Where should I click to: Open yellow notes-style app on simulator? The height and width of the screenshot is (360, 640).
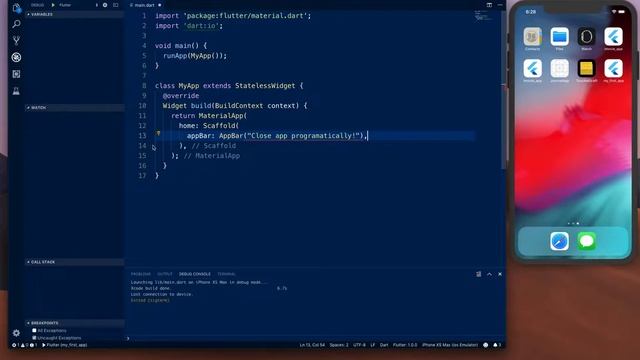(x=587, y=69)
